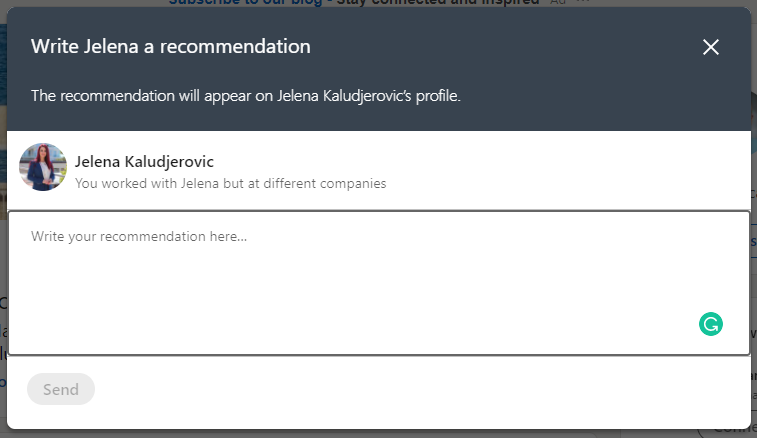Click the Send button
Image resolution: width=757 pixels, height=438 pixels.
[61, 389]
